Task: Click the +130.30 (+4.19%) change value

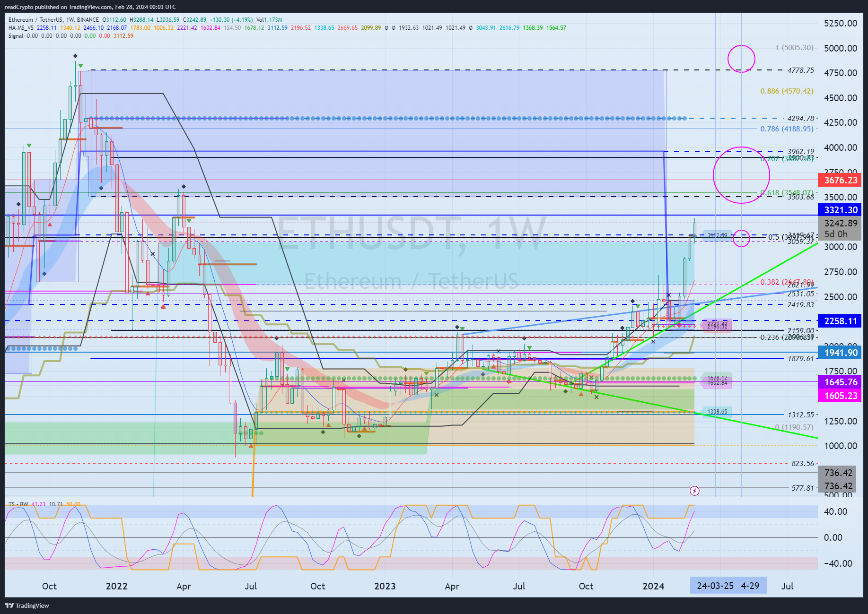Action: 231,20
